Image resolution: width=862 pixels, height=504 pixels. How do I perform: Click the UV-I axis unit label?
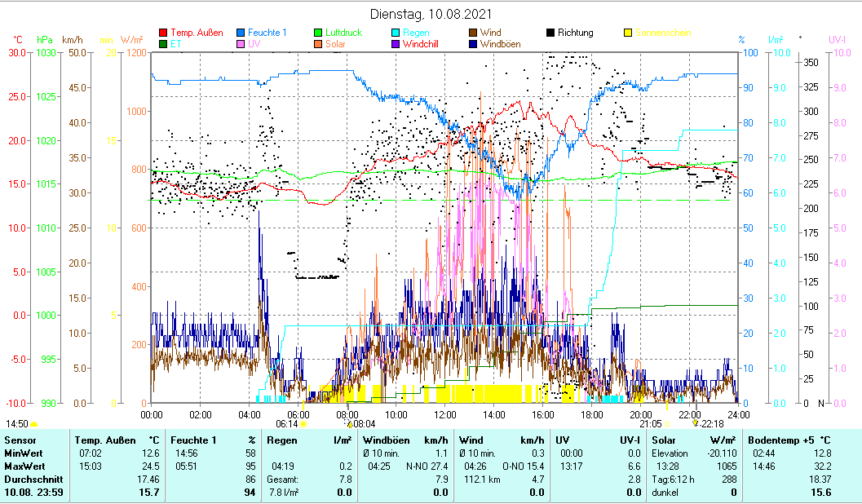pyautogui.click(x=838, y=40)
